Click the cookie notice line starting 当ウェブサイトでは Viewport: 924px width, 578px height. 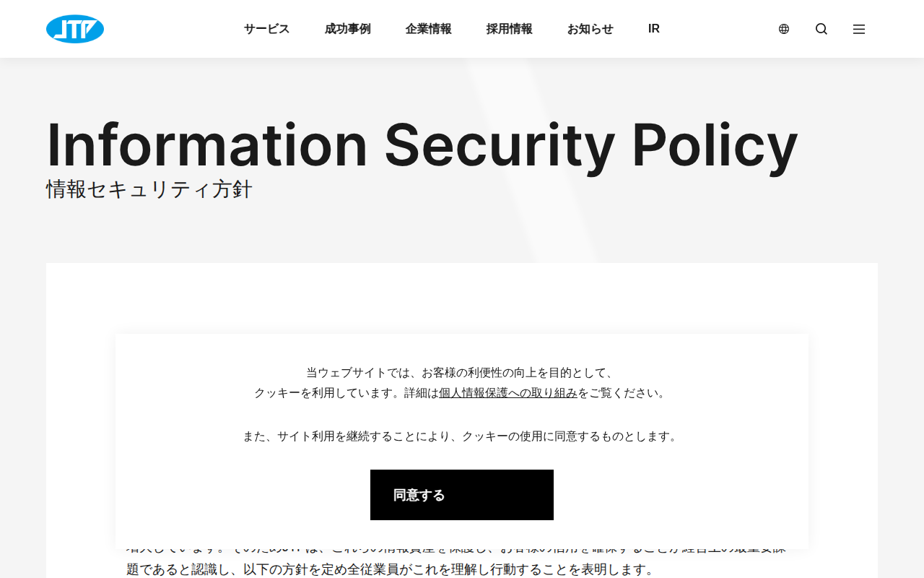[x=461, y=373]
